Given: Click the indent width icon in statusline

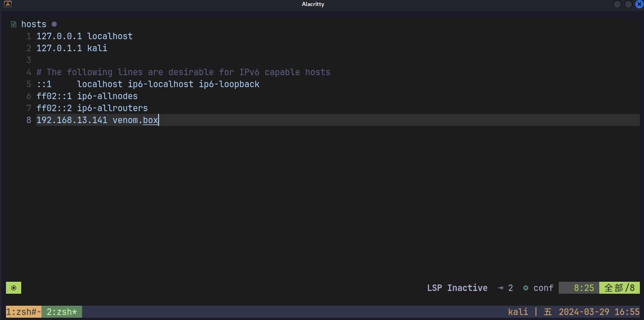Looking at the screenshot, I should click(501, 288).
